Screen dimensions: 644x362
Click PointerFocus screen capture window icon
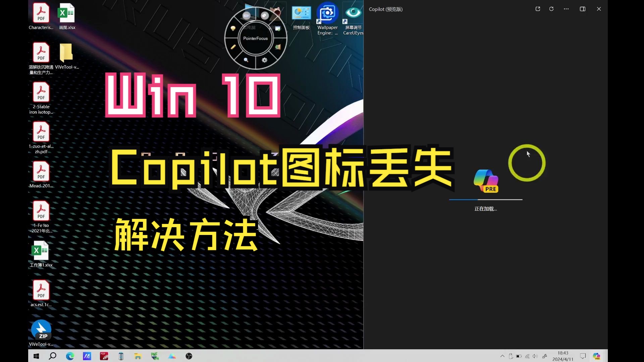coord(278,28)
